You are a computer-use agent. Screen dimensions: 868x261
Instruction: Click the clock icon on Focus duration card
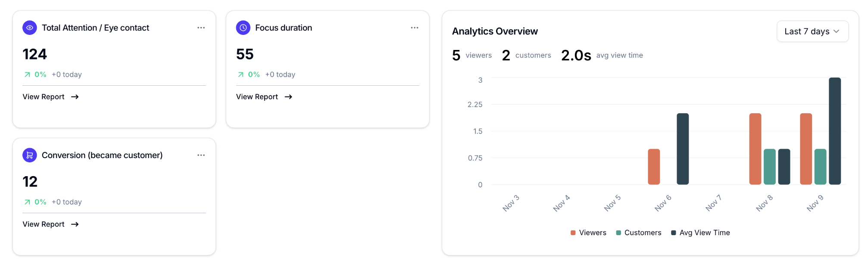[x=243, y=28]
